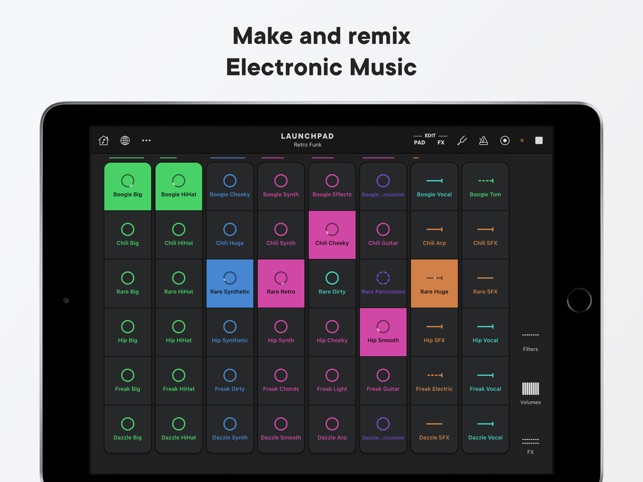Activate the Dazzle Synth pad

tap(230, 429)
